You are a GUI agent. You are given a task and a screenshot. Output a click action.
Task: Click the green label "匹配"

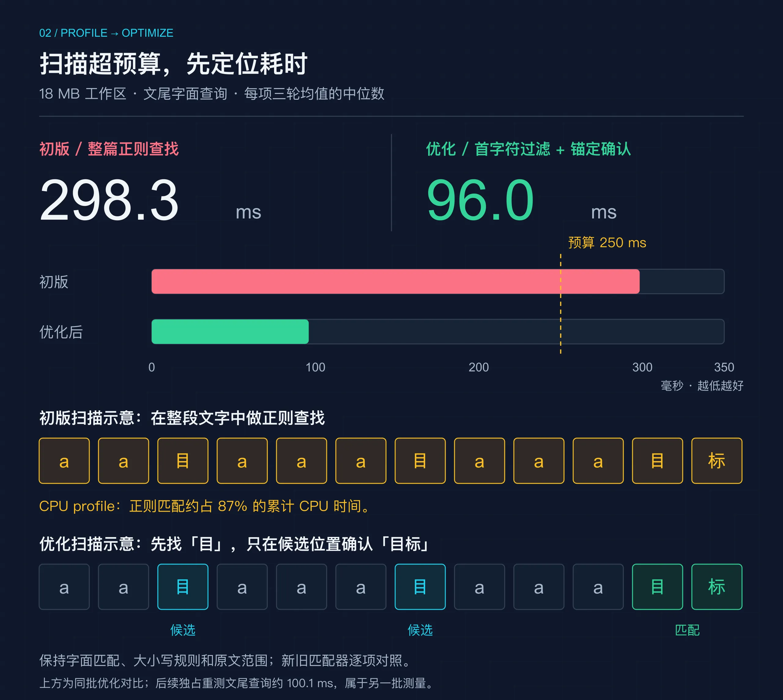pos(687,630)
